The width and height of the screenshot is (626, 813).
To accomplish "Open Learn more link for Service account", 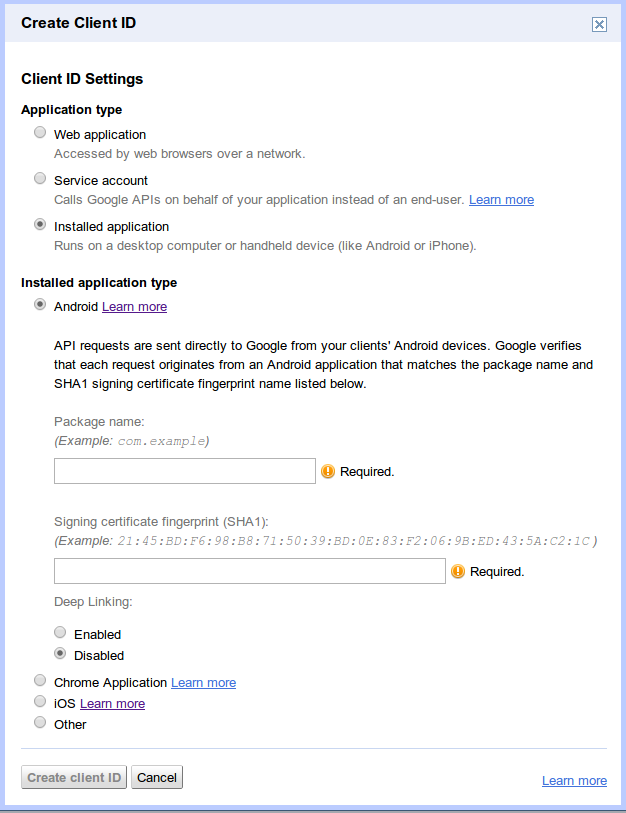I will [501, 200].
